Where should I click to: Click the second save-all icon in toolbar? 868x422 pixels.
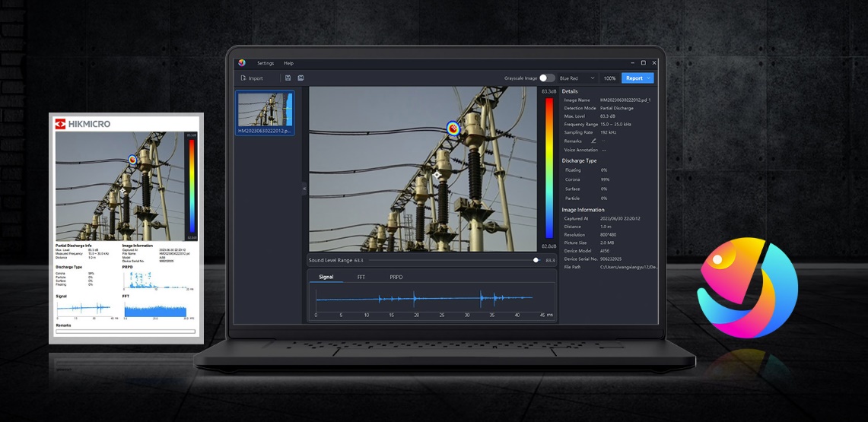300,78
